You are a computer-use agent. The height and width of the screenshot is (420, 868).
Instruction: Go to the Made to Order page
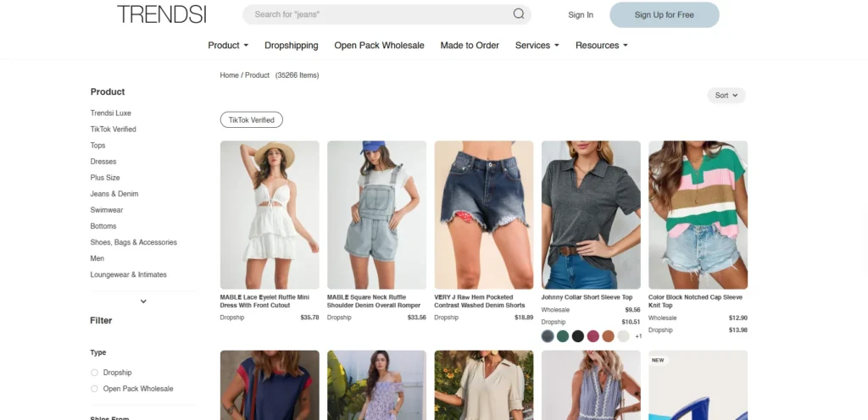click(x=470, y=46)
